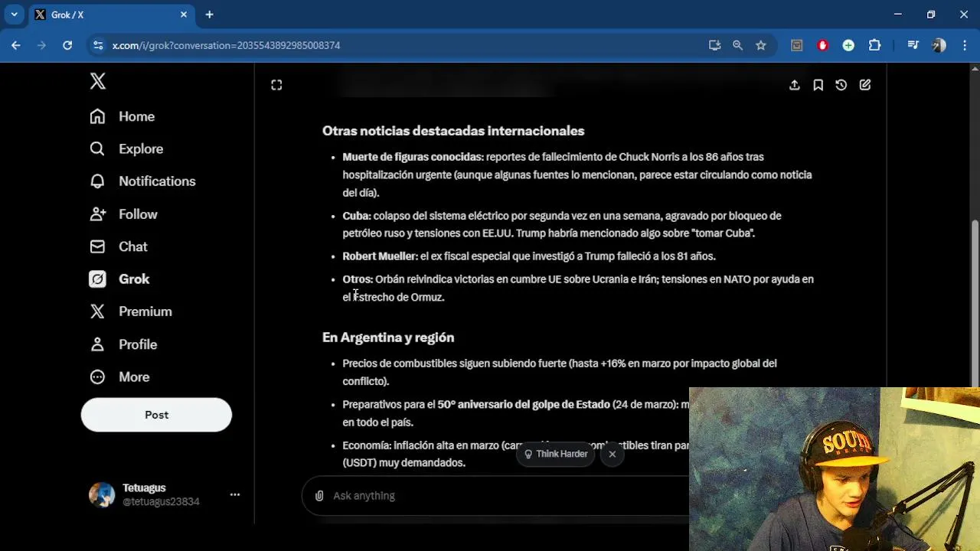Click the red extension icon
980x551 pixels.
823,45
